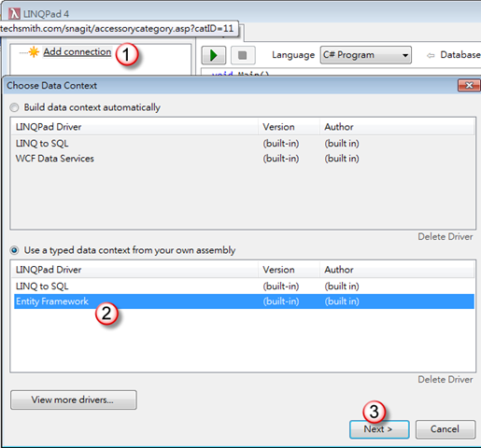Click the arrow icon beside Database
Viewport: 481px width, 448px height.
431,56
